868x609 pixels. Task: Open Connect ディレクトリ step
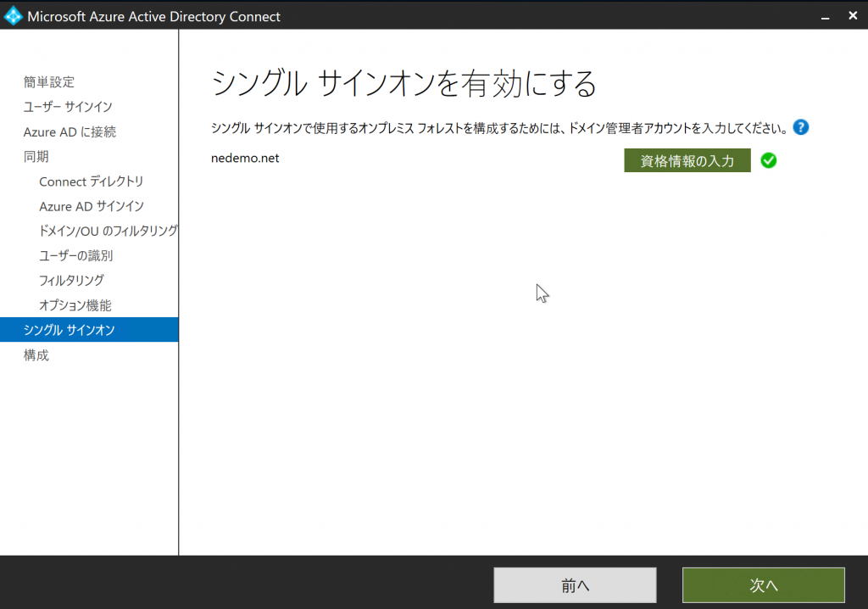pyautogui.click(x=92, y=182)
